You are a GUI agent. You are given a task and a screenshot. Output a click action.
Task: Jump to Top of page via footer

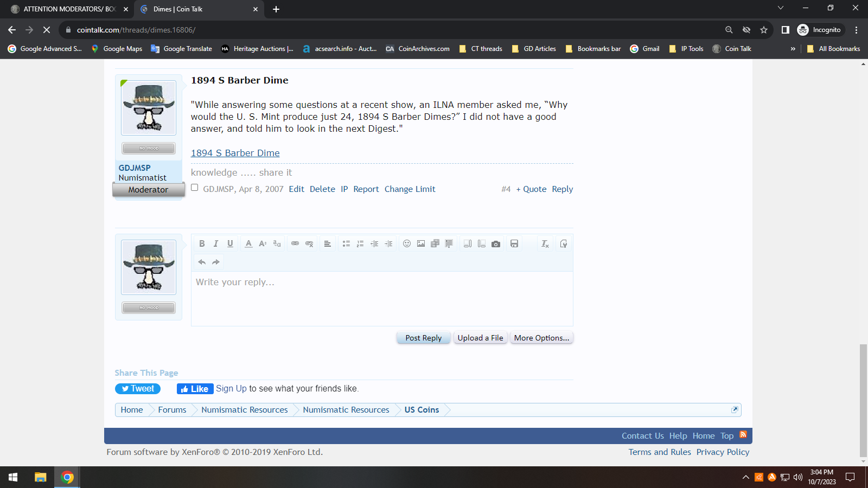click(x=727, y=436)
